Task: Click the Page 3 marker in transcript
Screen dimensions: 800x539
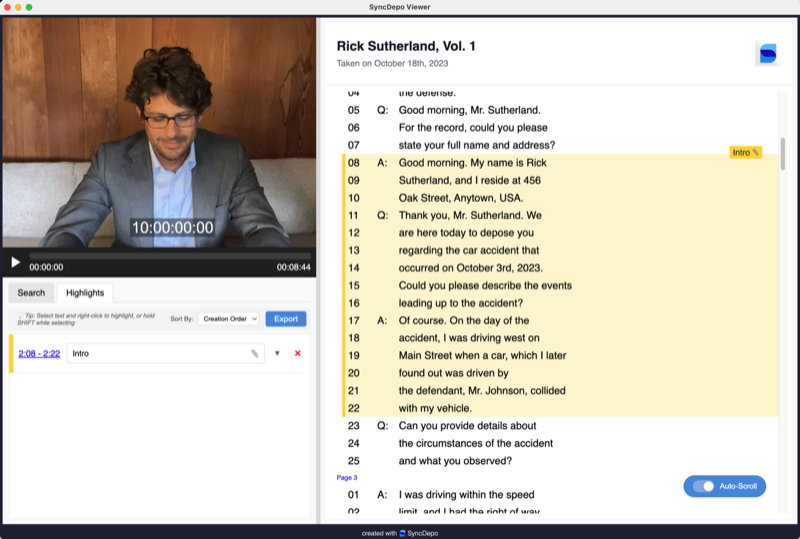Action: point(347,478)
